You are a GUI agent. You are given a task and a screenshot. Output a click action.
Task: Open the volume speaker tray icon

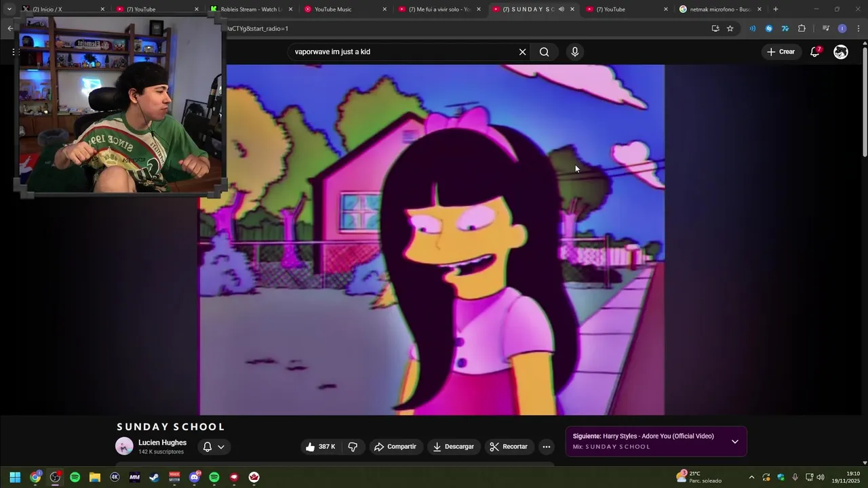(821, 477)
